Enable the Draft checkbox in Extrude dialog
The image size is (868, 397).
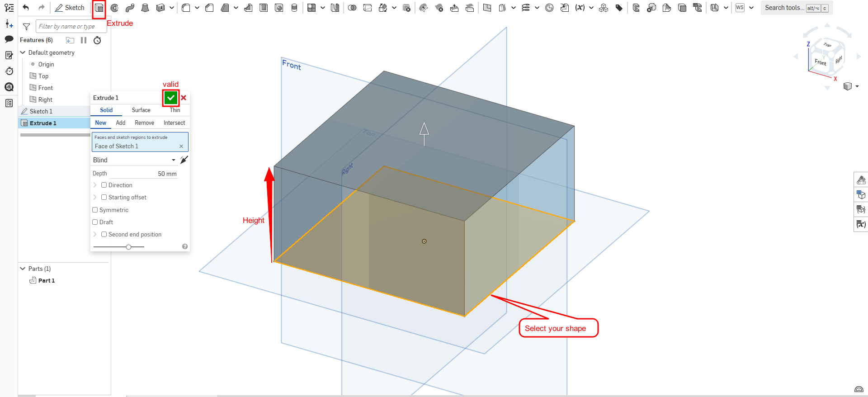pyautogui.click(x=95, y=222)
